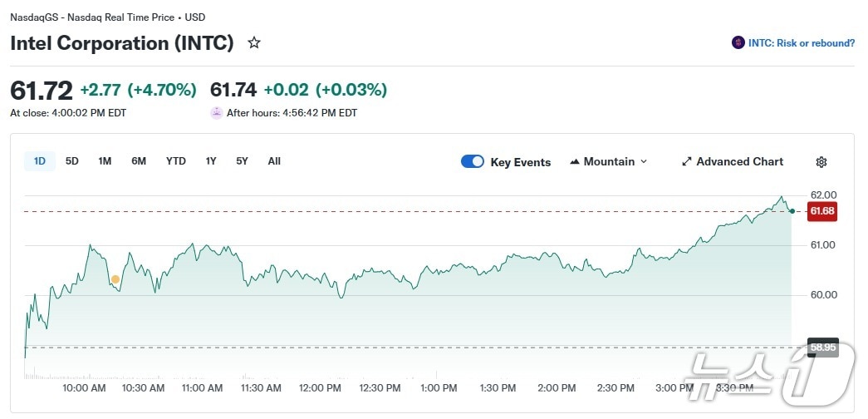
Task: Show the YTD chart range
Action: click(x=176, y=161)
